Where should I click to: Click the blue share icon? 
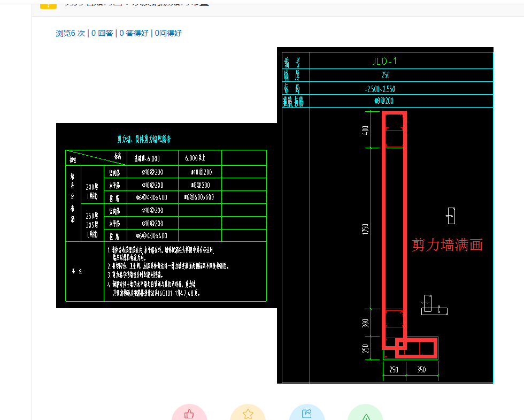point(306,412)
